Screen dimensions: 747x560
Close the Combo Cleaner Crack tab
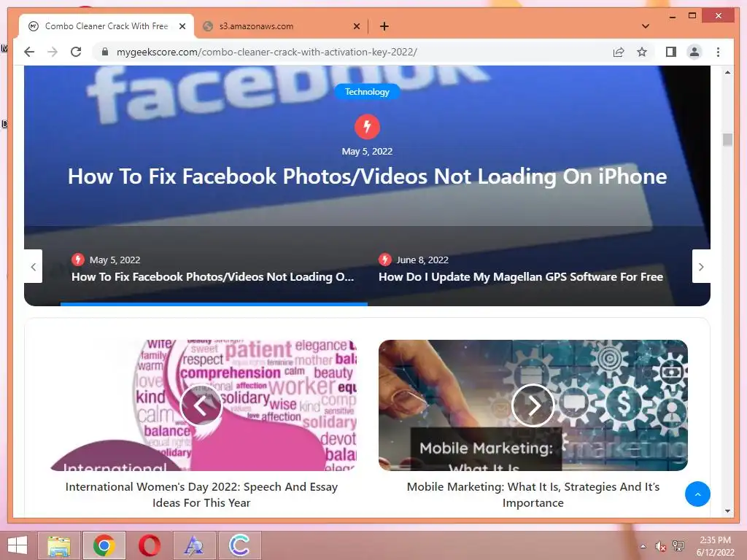click(x=182, y=26)
